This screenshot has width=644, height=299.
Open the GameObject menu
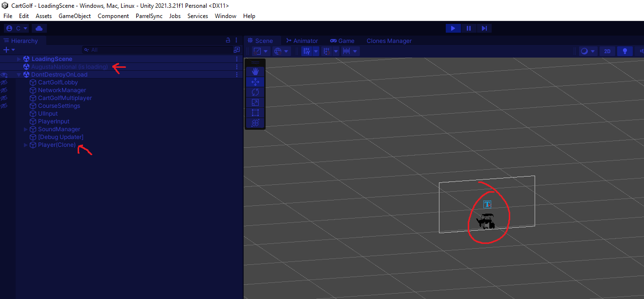click(75, 16)
